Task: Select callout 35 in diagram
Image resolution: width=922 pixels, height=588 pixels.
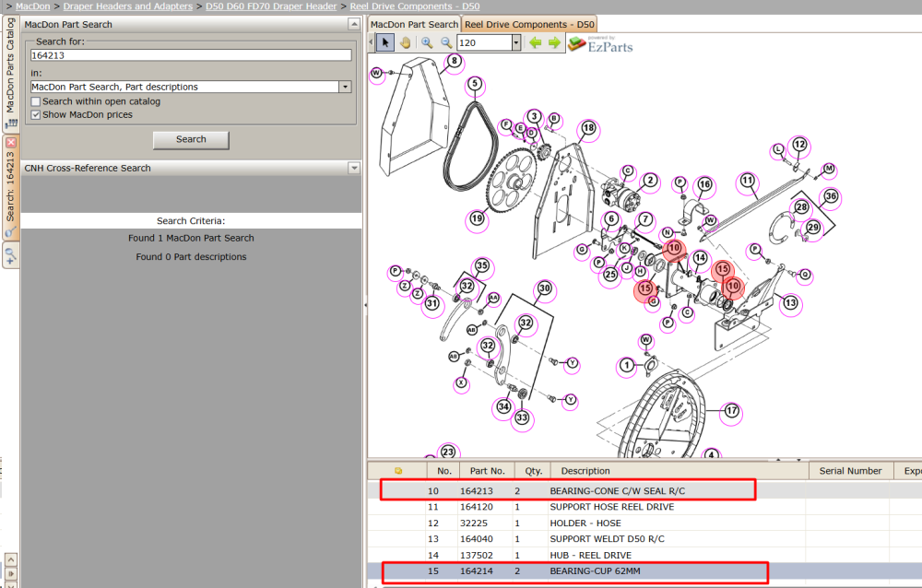Action: 482,265
